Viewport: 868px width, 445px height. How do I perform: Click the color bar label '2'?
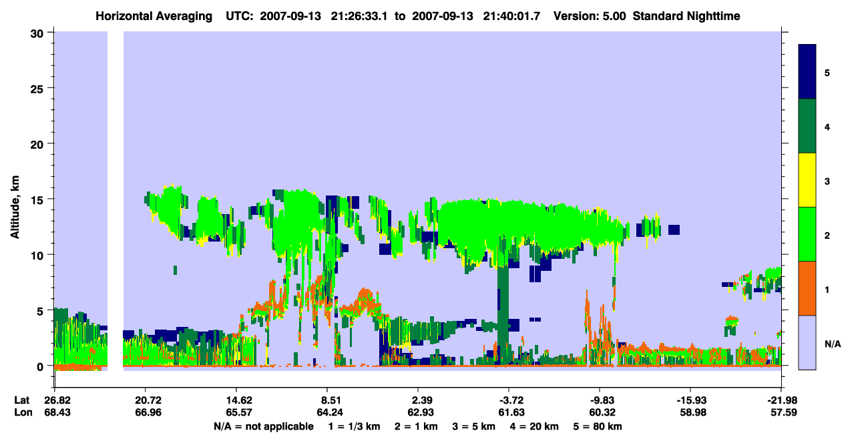click(827, 235)
